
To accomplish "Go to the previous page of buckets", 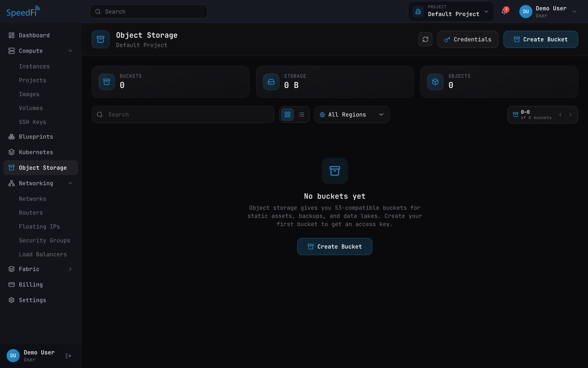I will pos(561,115).
